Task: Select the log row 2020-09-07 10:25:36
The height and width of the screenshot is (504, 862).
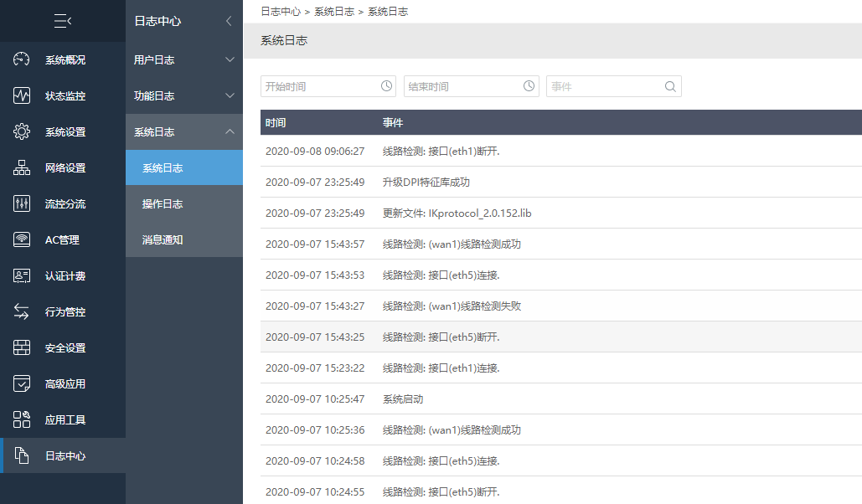Action: point(560,429)
